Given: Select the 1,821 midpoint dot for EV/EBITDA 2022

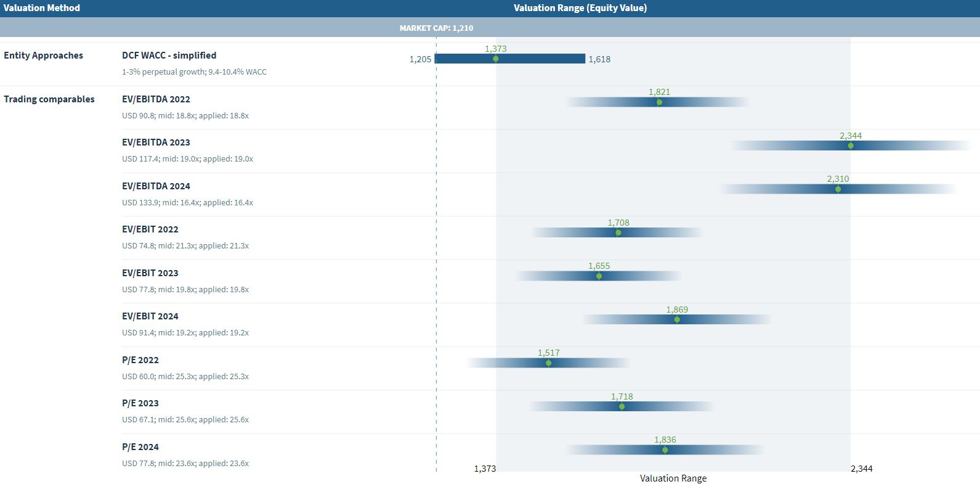Looking at the screenshot, I should point(659,102).
